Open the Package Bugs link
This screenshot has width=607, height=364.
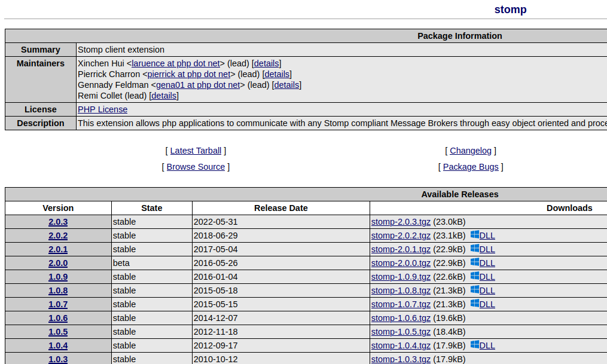click(471, 167)
